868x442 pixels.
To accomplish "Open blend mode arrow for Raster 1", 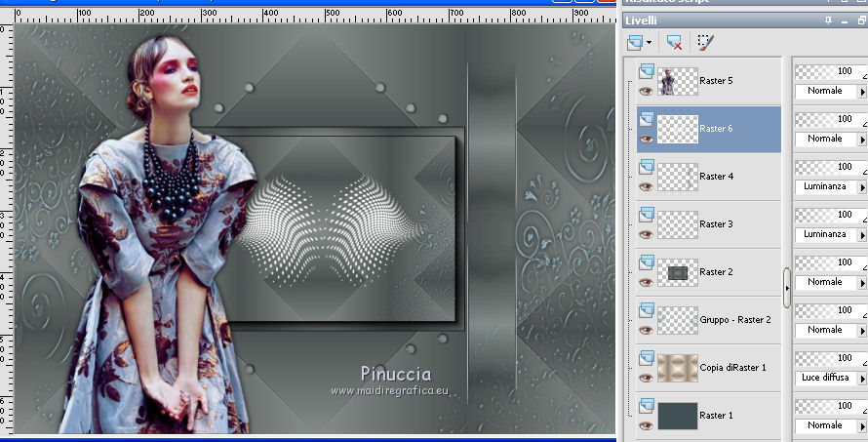I will pyautogui.click(x=862, y=426).
